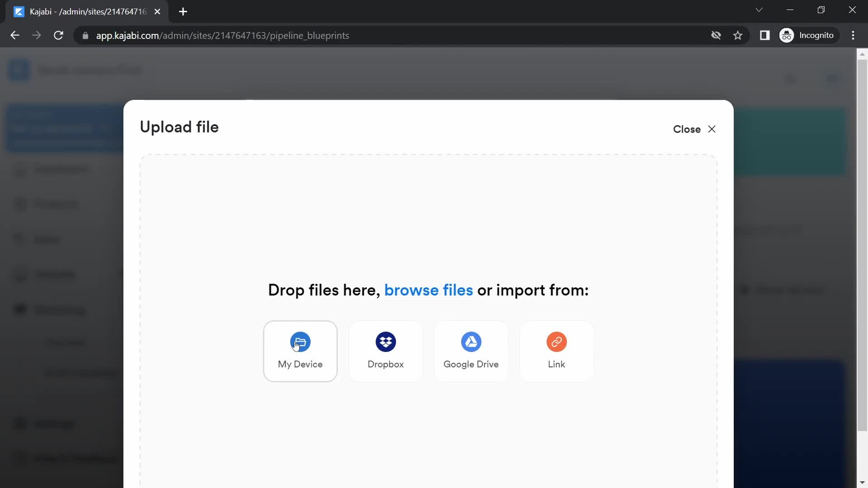The height and width of the screenshot is (488, 868).
Task: Click the Kajabi logo icon top left
Action: click(x=19, y=70)
